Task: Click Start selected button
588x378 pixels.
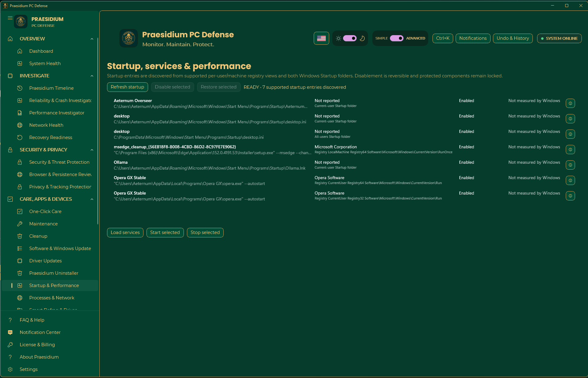Action: tap(165, 232)
